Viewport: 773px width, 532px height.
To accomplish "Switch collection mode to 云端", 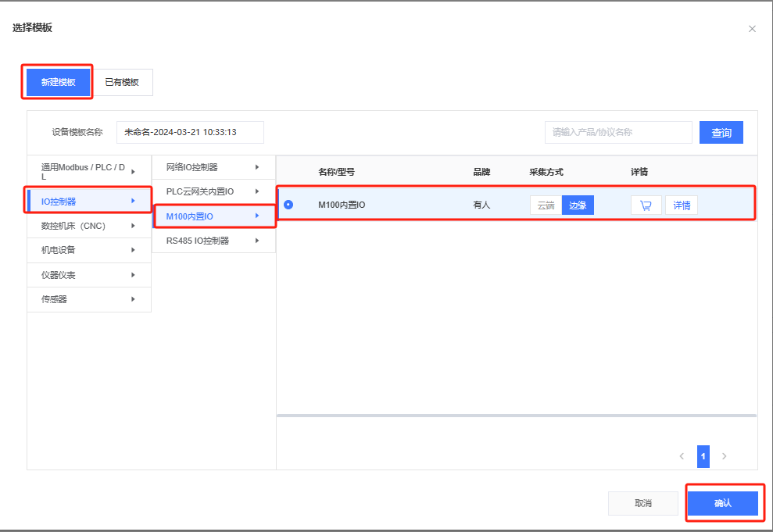I will [546, 205].
